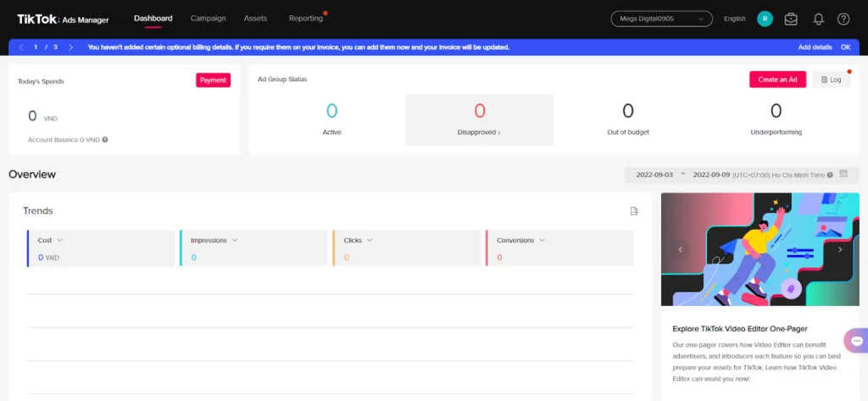Expand the Mega Digital0905 account dropdown
The height and width of the screenshot is (401, 868).
click(x=661, y=19)
